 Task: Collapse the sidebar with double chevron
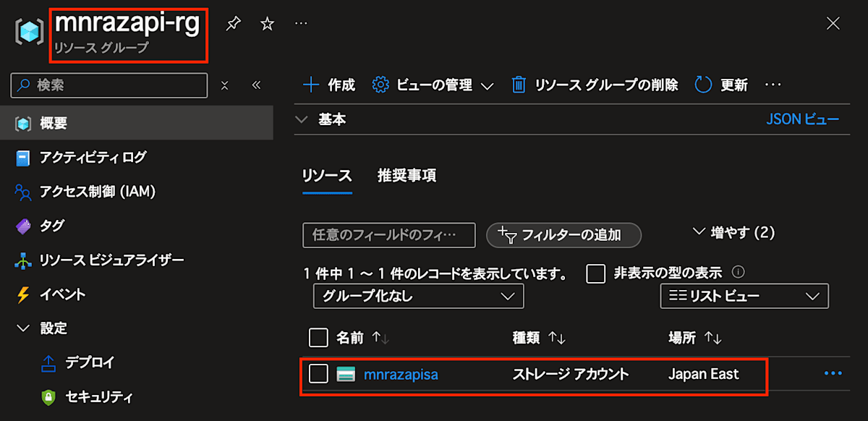pos(256,85)
